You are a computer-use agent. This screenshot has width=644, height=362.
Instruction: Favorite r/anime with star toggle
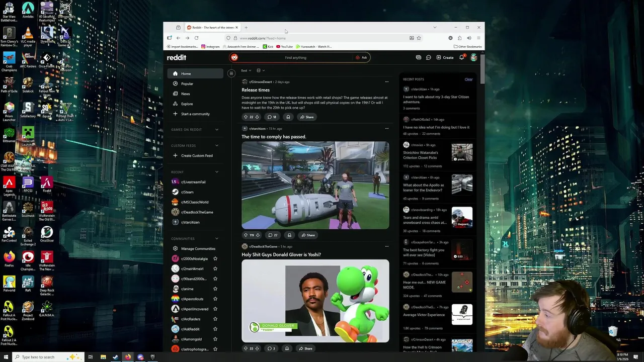click(215, 289)
